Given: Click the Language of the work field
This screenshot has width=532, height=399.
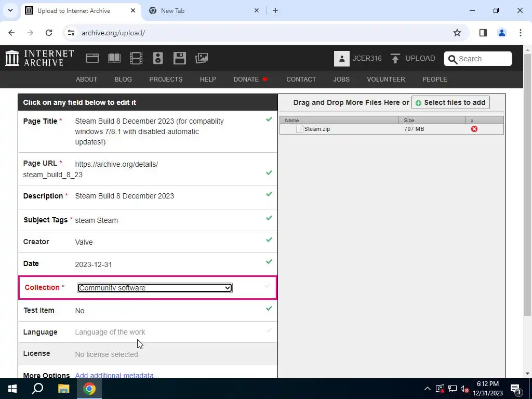Looking at the screenshot, I should 110,332.
